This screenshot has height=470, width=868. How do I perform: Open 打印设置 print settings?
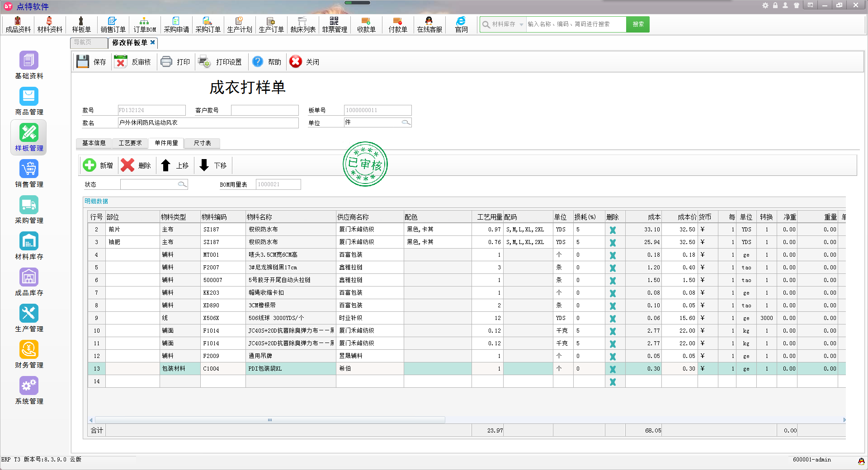(x=220, y=61)
